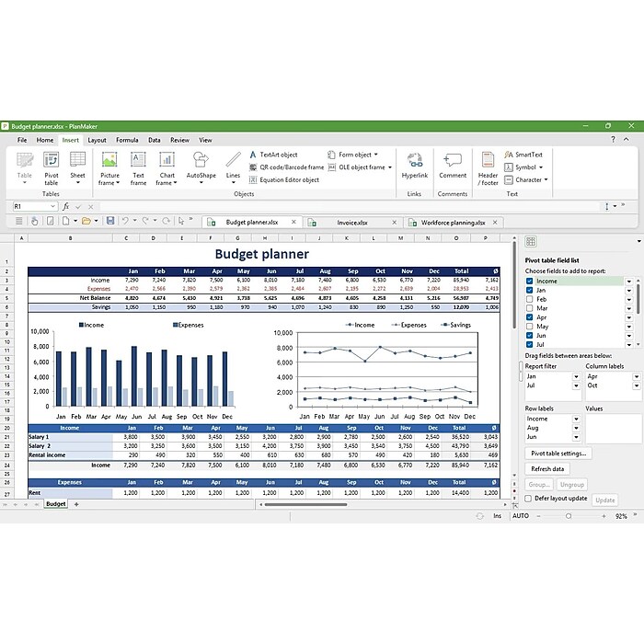Insert QR code/Barcode frame
The height and width of the screenshot is (644, 644).
tap(286, 167)
